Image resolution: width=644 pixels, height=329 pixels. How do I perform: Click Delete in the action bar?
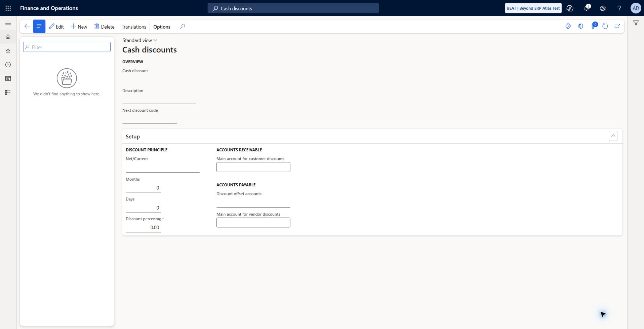(104, 27)
